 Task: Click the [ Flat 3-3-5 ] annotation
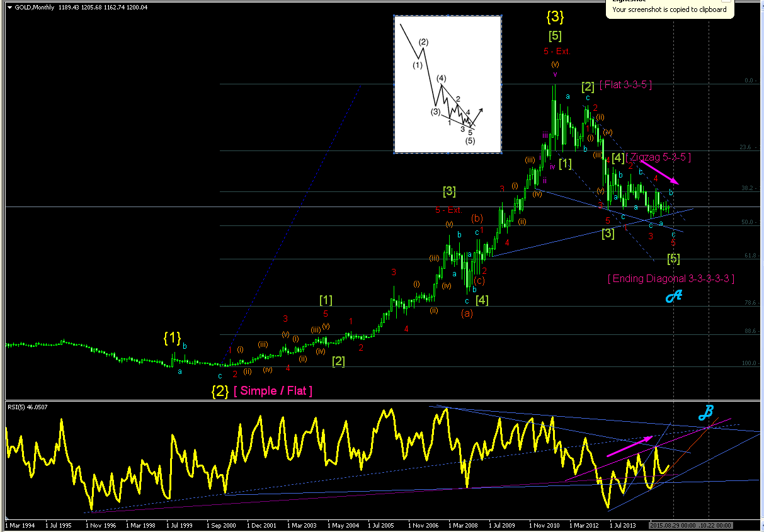625,84
